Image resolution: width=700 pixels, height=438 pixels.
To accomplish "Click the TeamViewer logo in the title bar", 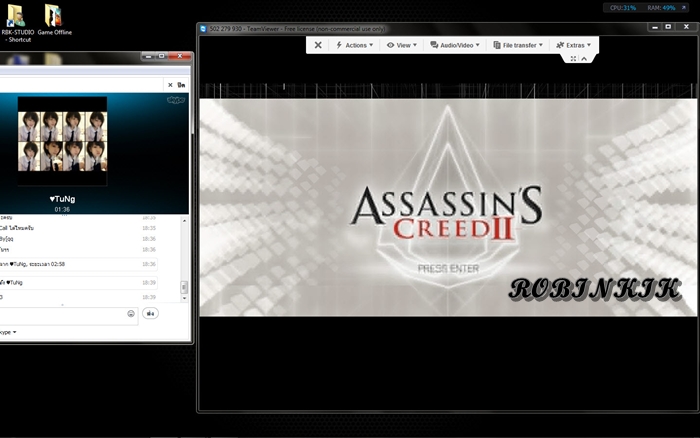I will (204, 29).
